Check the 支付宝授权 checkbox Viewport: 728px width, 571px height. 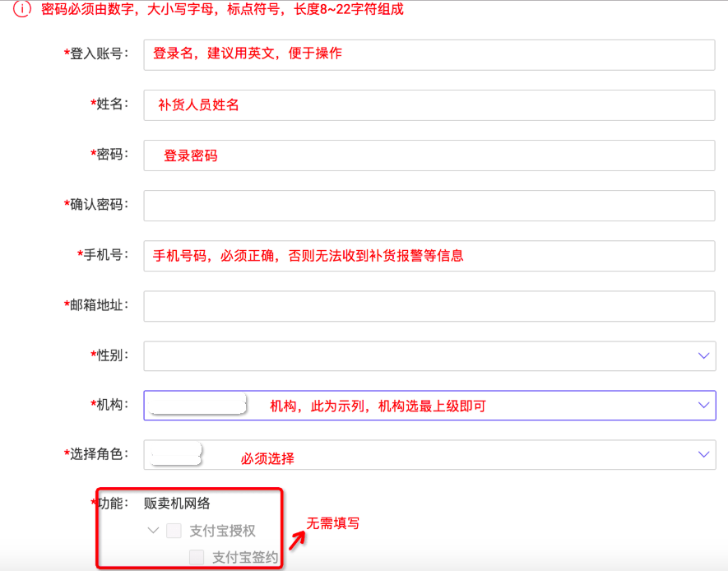coord(174,531)
